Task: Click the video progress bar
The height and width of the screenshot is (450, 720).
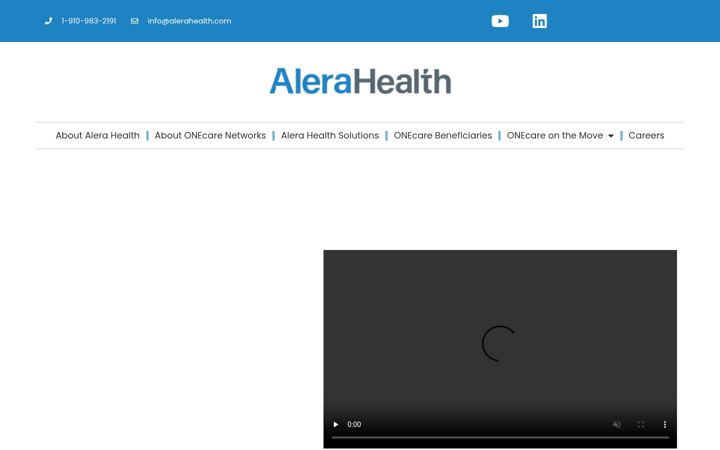Action: click(500, 438)
